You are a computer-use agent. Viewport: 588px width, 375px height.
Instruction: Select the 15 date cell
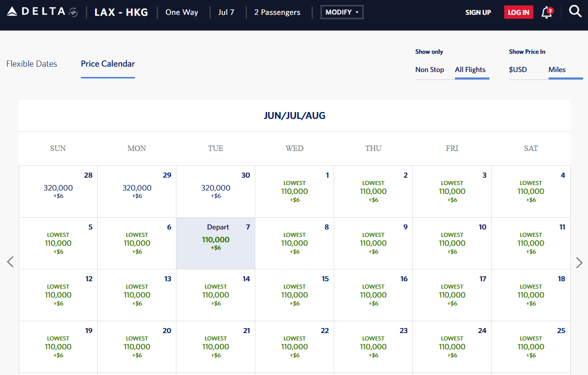click(x=294, y=295)
